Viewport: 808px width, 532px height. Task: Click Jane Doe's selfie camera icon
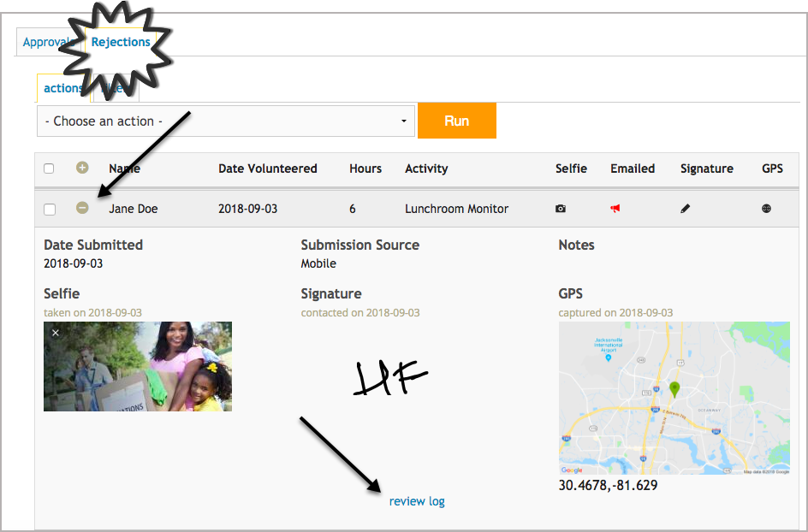561,209
